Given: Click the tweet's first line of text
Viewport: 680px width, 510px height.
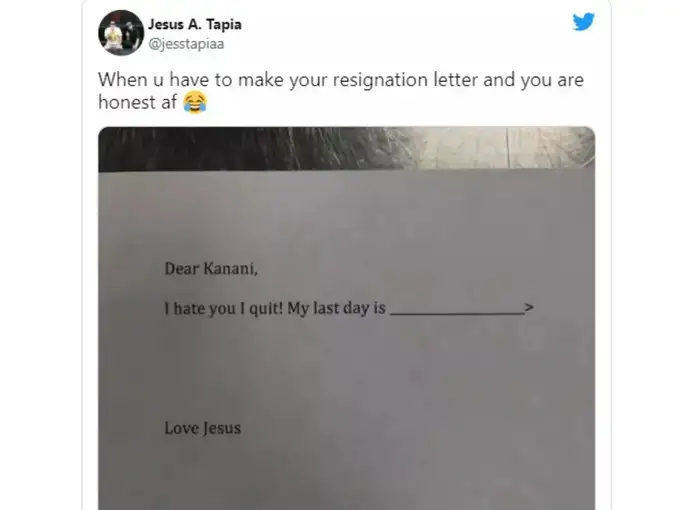Looking at the screenshot, I should [341, 80].
